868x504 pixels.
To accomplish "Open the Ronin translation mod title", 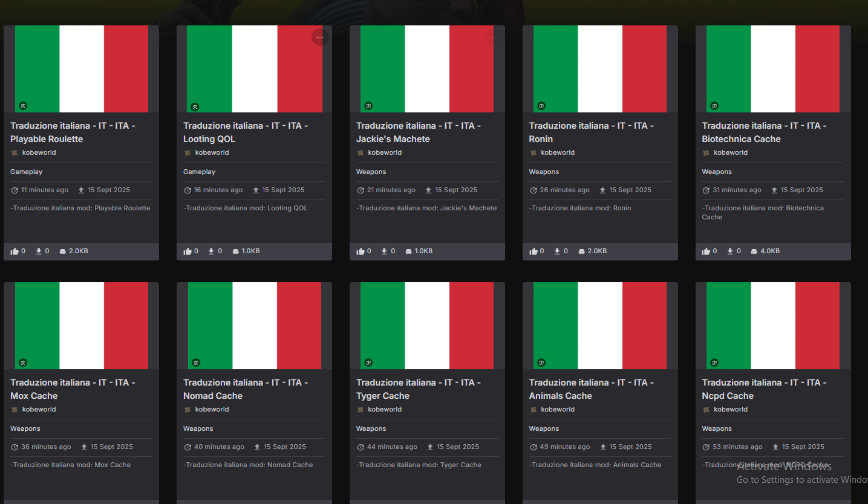I will [x=592, y=132].
